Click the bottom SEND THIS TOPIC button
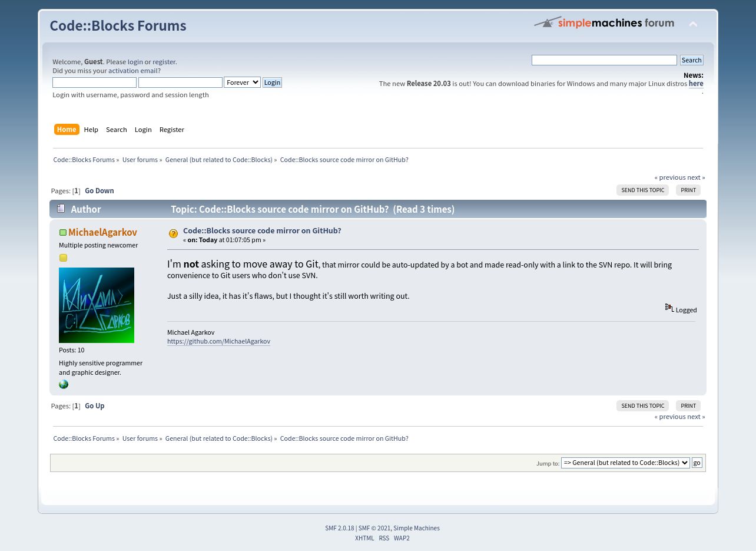This screenshot has width=756, height=551. tap(642, 406)
